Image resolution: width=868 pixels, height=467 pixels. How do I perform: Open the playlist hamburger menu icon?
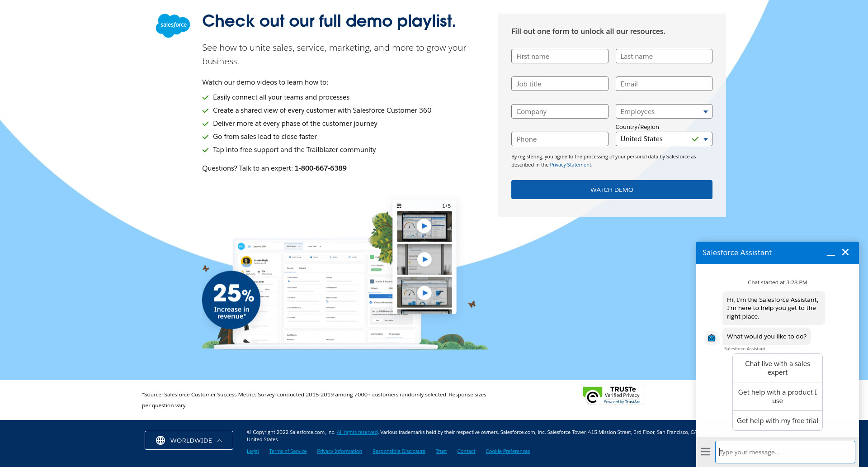point(399,206)
